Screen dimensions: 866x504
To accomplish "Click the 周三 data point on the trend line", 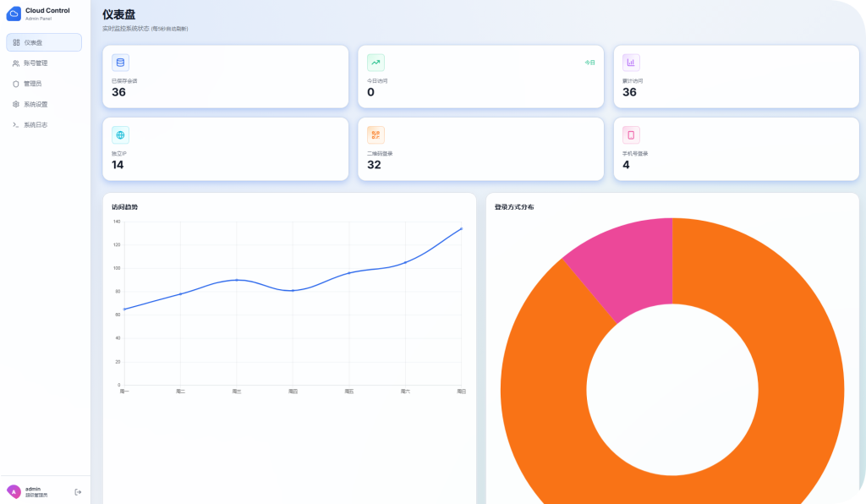I will [237, 280].
